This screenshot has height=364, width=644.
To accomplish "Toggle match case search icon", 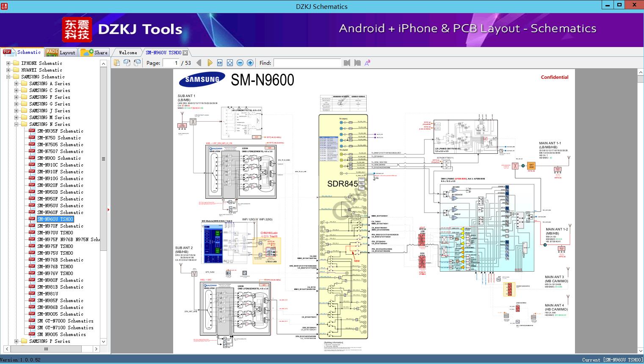I will click(x=368, y=63).
